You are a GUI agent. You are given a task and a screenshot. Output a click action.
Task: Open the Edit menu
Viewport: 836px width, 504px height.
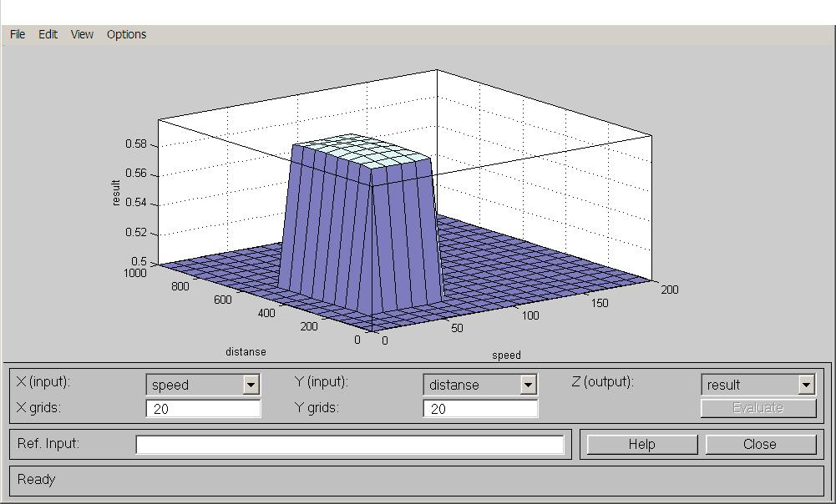point(48,34)
